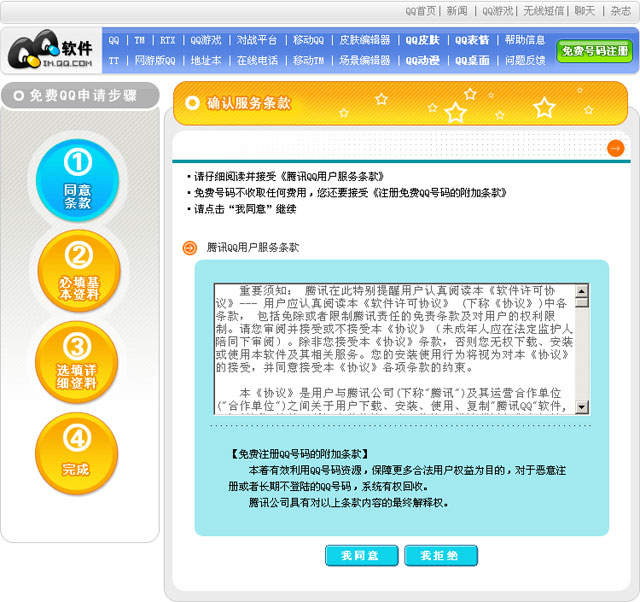Click the sentence 腾讯公司具有对以上条款内容的最终解释权
Image resolution: width=640 pixels, height=602 pixels.
[x=348, y=503]
